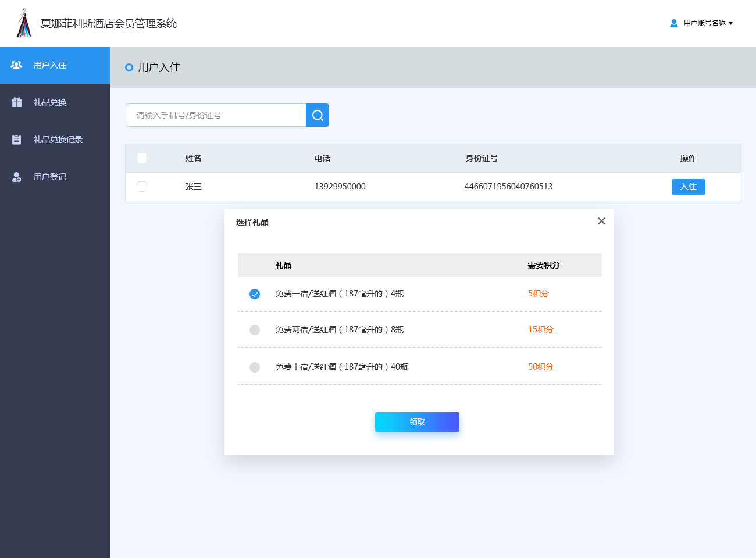The width and height of the screenshot is (756, 558).
Task: Click the 礼品兑换 gift box icon
Action: click(x=17, y=102)
